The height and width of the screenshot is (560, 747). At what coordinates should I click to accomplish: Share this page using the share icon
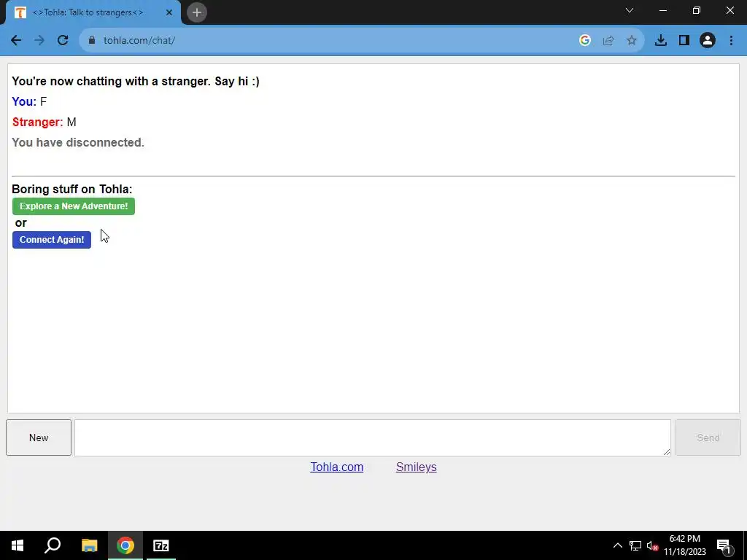pyautogui.click(x=608, y=41)
